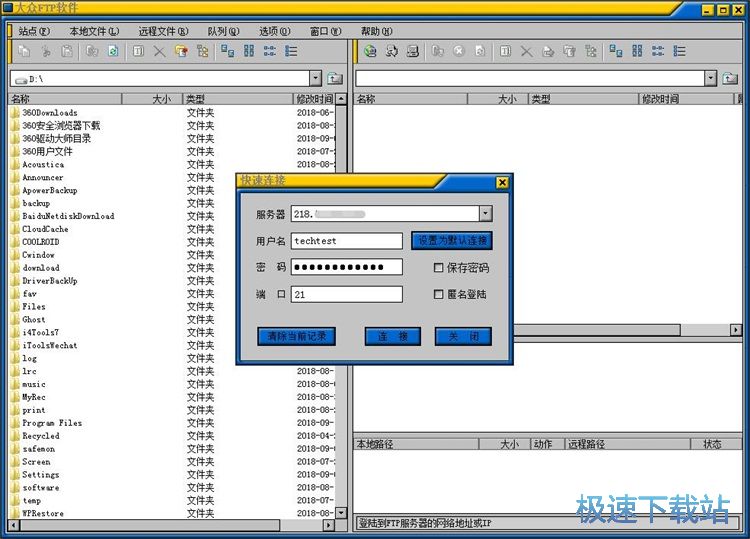Click the remote folder tree icon

click(591, 51)
